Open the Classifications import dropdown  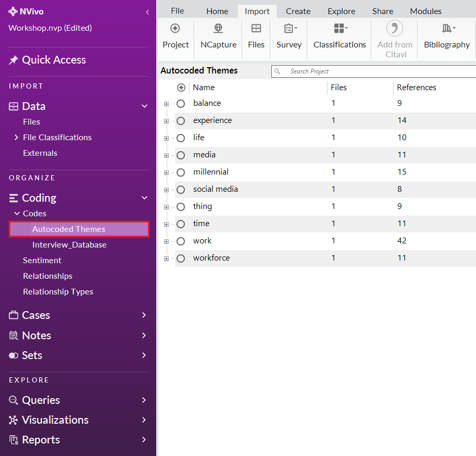pos(341,28)
